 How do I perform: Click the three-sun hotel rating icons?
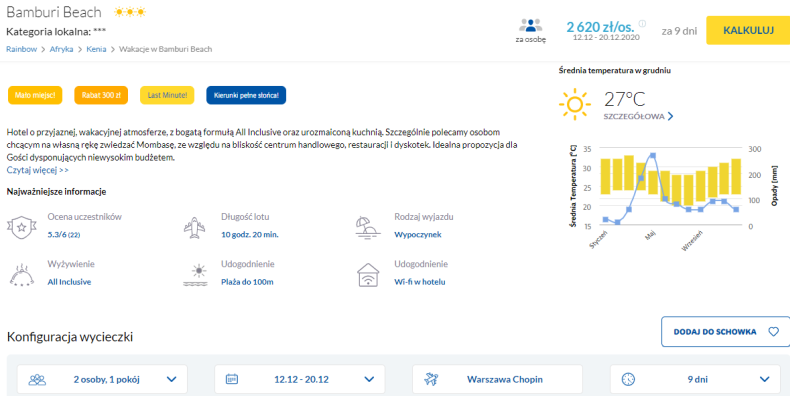click(x=130, y=12)
